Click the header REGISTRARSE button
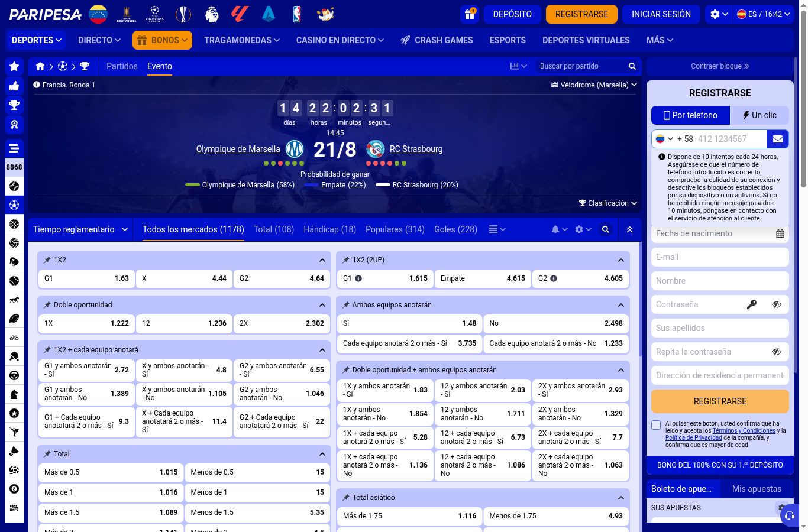The width and height of the screenshot is (808, 532). 581,14
